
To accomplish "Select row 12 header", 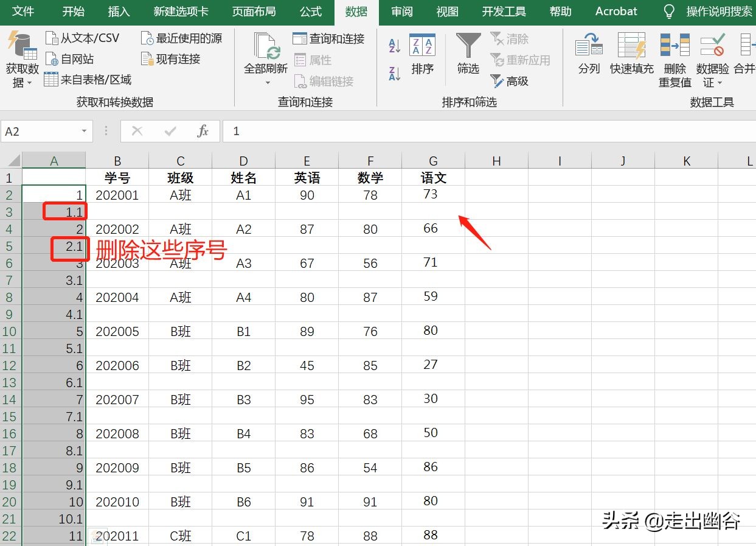I will click(10, 365).
